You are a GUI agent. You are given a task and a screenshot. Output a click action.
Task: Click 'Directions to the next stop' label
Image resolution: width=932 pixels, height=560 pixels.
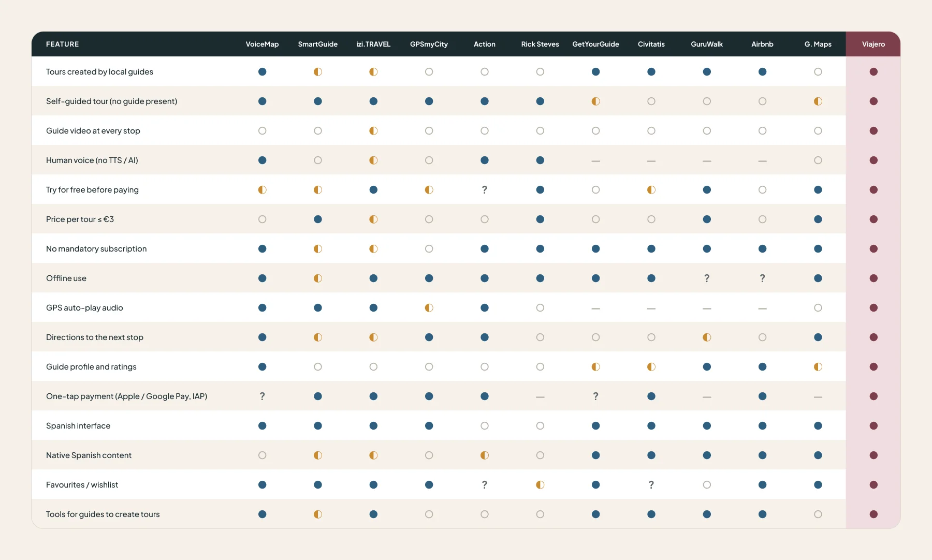95,337
